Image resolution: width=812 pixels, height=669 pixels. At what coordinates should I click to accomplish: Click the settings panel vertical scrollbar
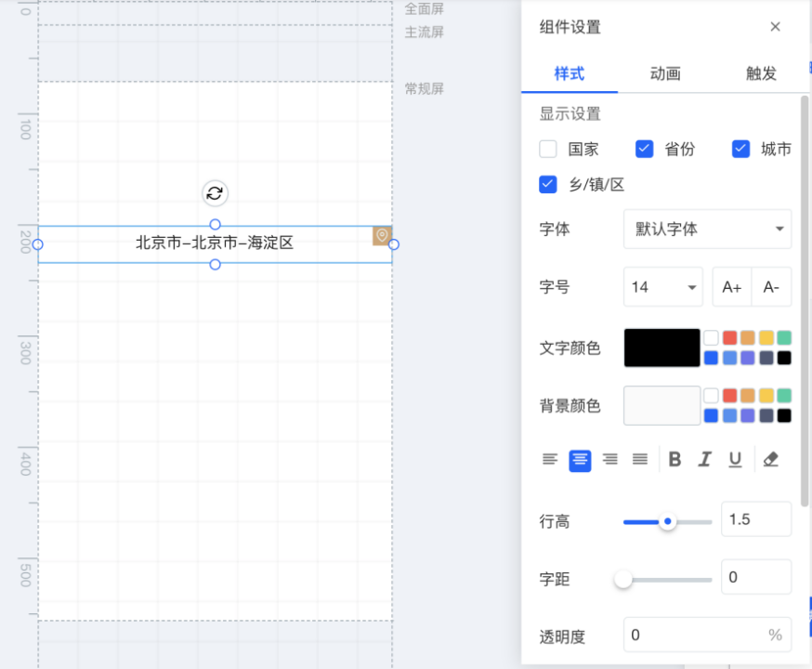[x=804, y=300]
